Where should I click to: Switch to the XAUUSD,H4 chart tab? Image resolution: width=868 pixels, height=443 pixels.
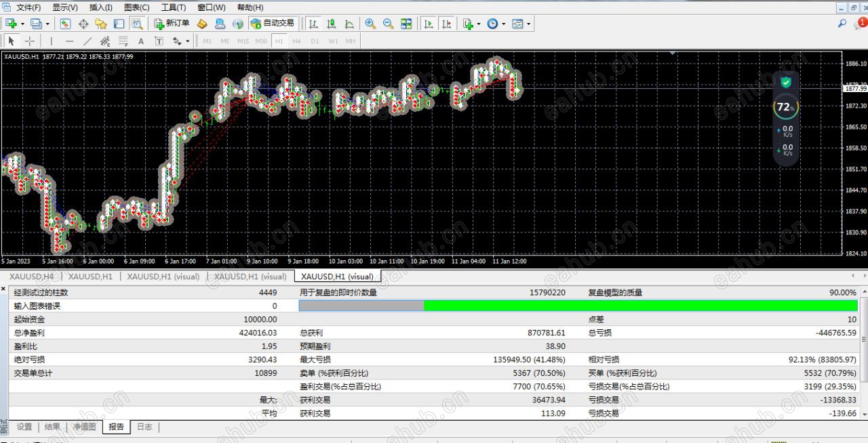point(31,276)
